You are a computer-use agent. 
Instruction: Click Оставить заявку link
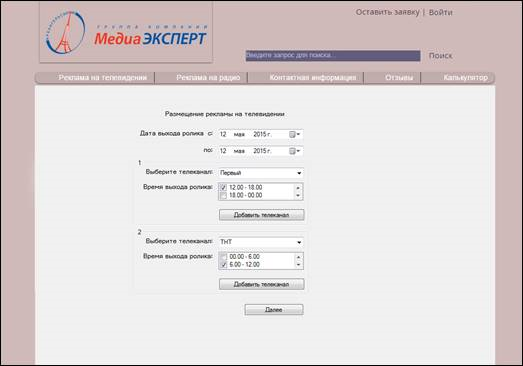387,12
